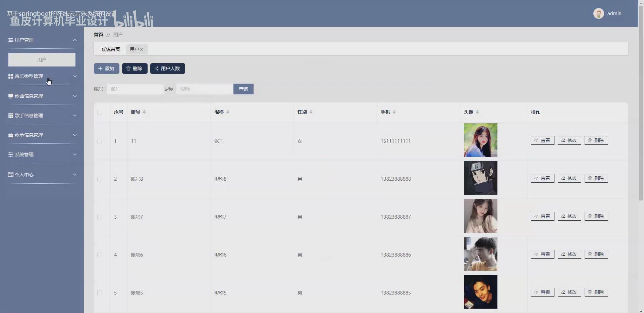Toggle the select-all checkbox in table header
This screenshot has width=644, height=313.
100,112
